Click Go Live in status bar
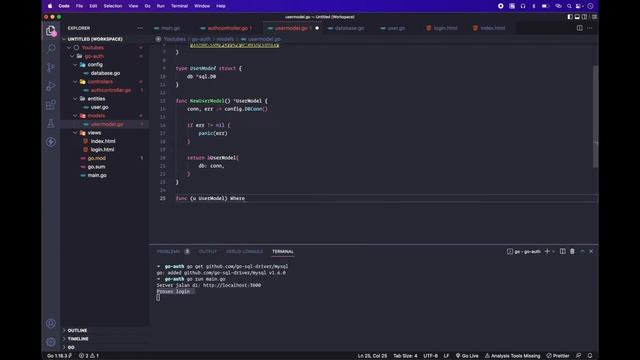This screenshot has height=360, width=640. tap(467, 356)
